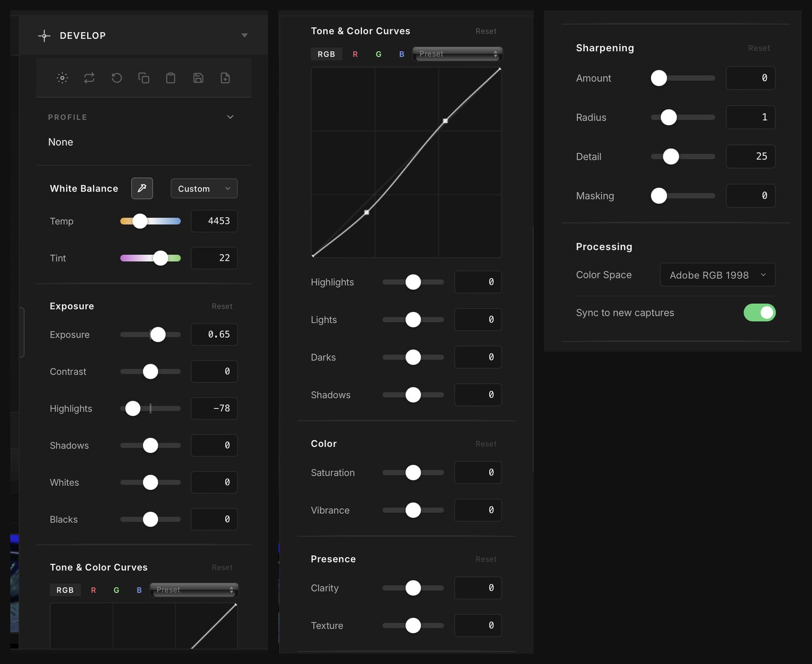The width and height of the screenshot is (812, 664).
Task: Click the Saturation slider handle
Action: coord(413,473)
